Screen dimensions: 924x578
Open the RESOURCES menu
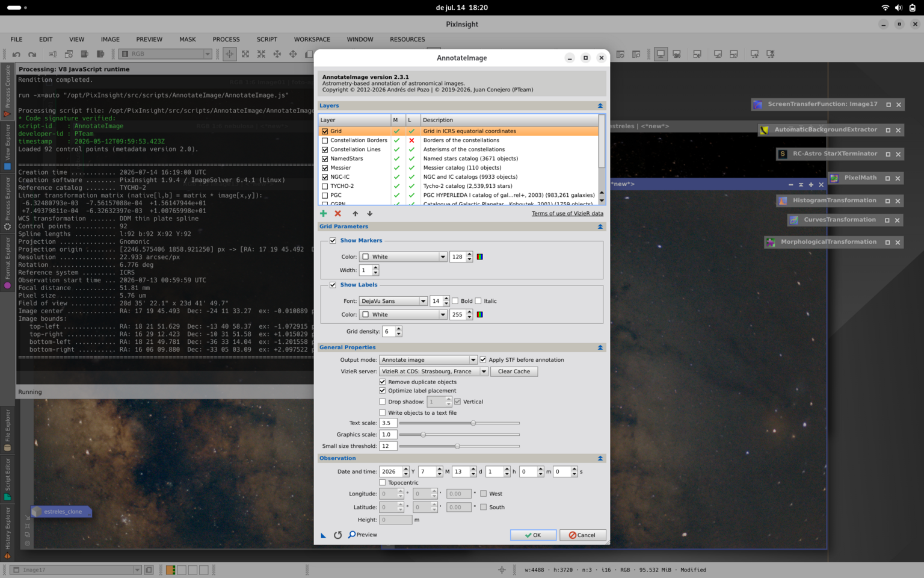407,39
